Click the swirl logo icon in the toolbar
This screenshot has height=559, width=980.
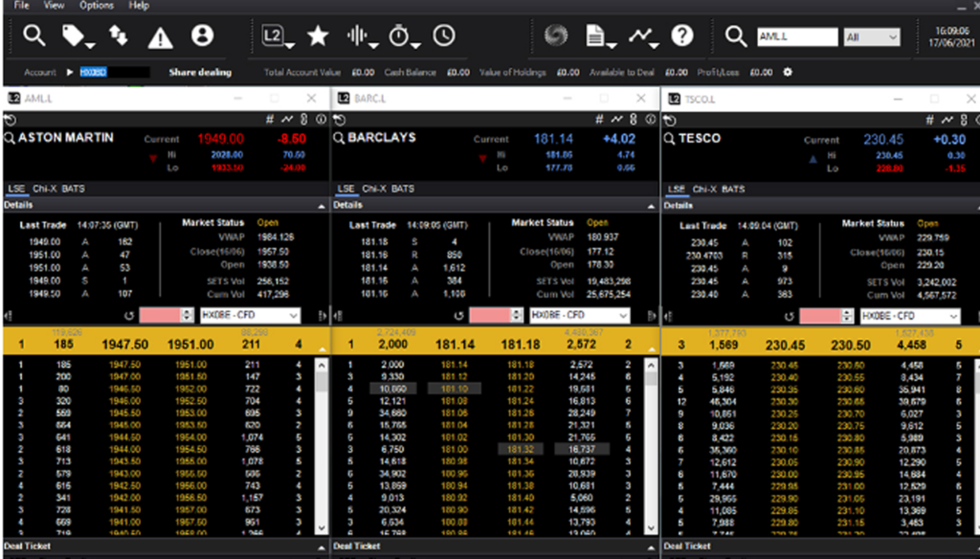click(556, 35)
